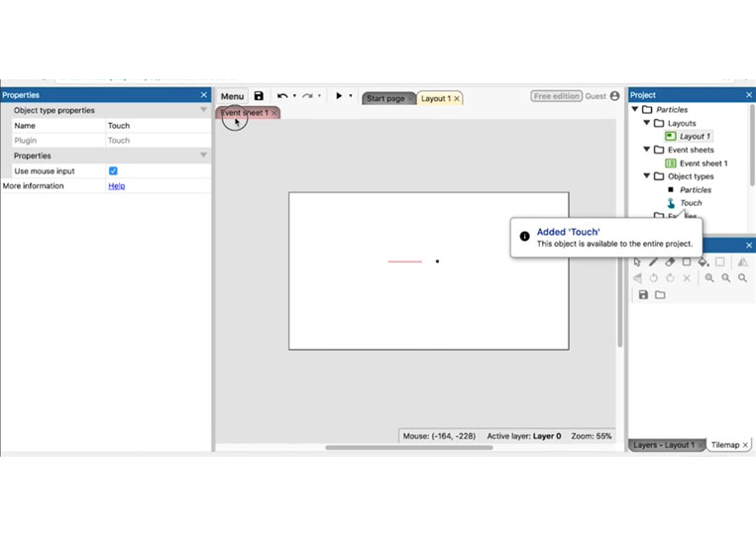The height and width of the screenshot is (536, 756).
Task: Save the project with the toolbar disk icon
Action: (259, 96)
